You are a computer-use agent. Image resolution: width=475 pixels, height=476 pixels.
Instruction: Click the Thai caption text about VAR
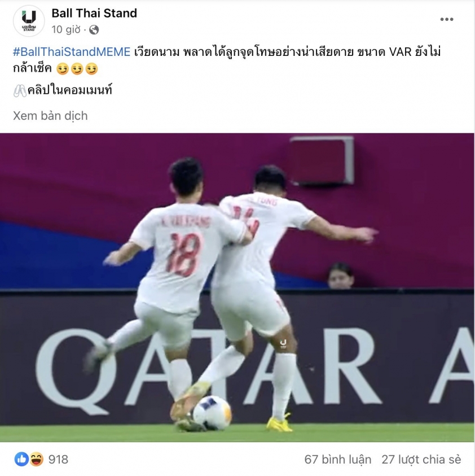point(226,60)
